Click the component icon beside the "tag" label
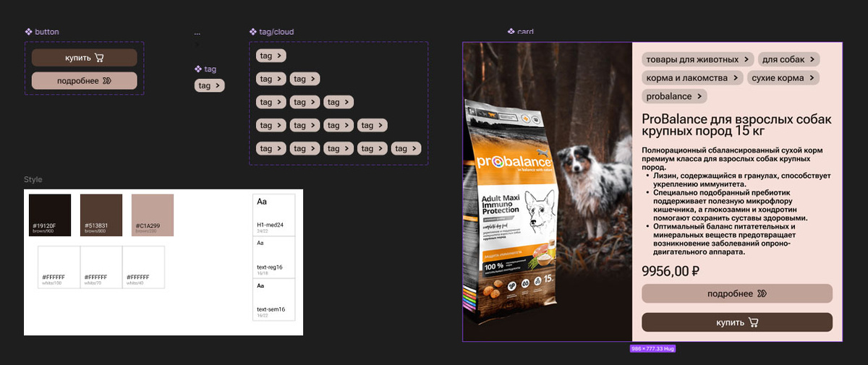The image size is (868, 365). 198,69
